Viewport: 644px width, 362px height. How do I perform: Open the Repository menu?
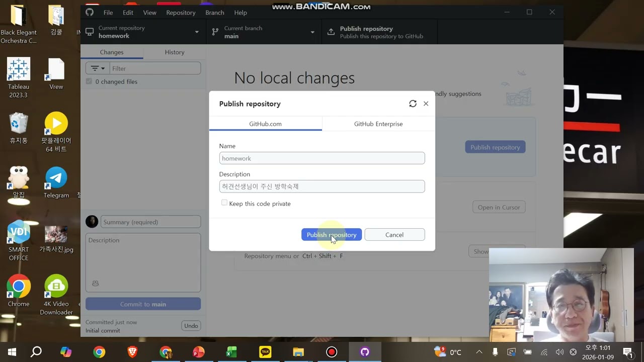[x=181, y=13]
